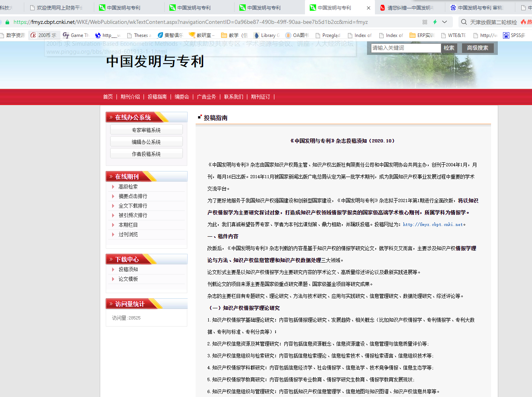Open the 教研室 bookmark folder
This screenshot has height=397, width=532.
click(202, 35)
